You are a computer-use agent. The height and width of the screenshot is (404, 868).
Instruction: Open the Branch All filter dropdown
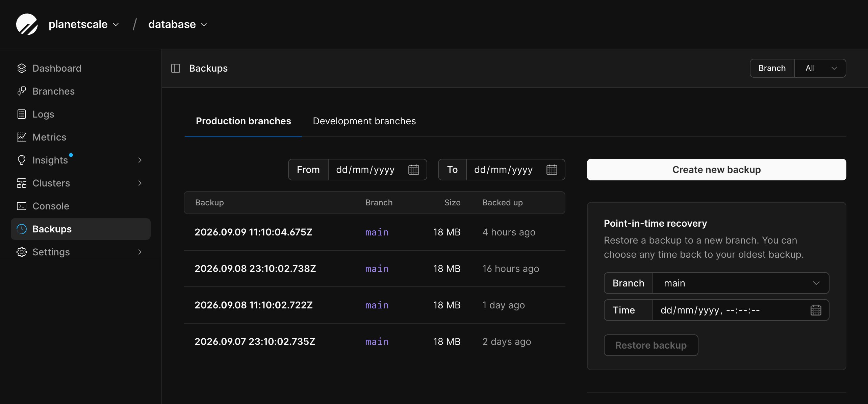click(x=820, y=68)
